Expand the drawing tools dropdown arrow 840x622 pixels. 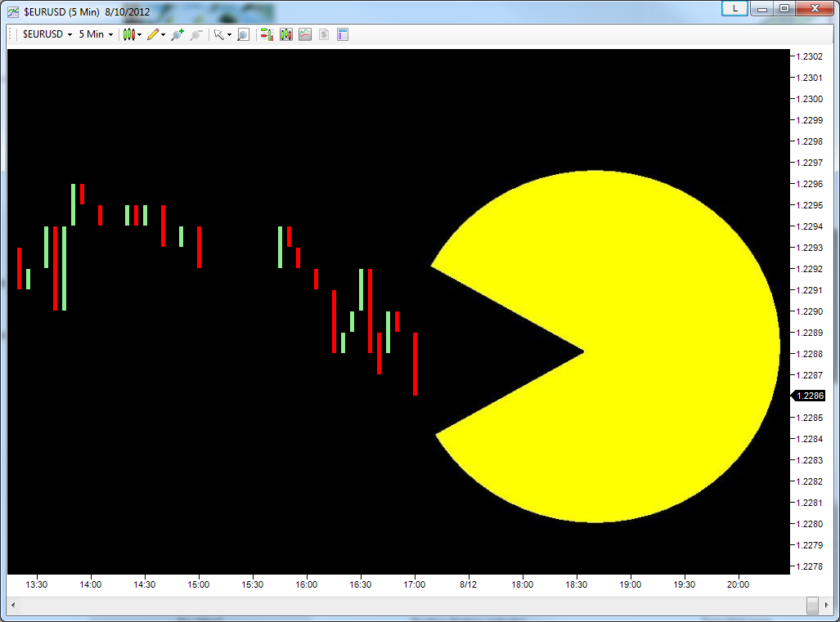coord(163,35)
